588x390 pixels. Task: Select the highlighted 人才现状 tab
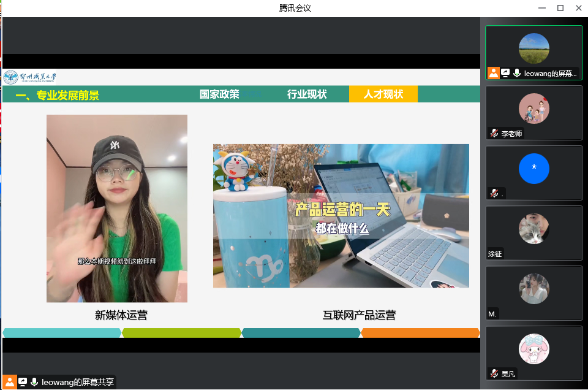pos(383,94)
